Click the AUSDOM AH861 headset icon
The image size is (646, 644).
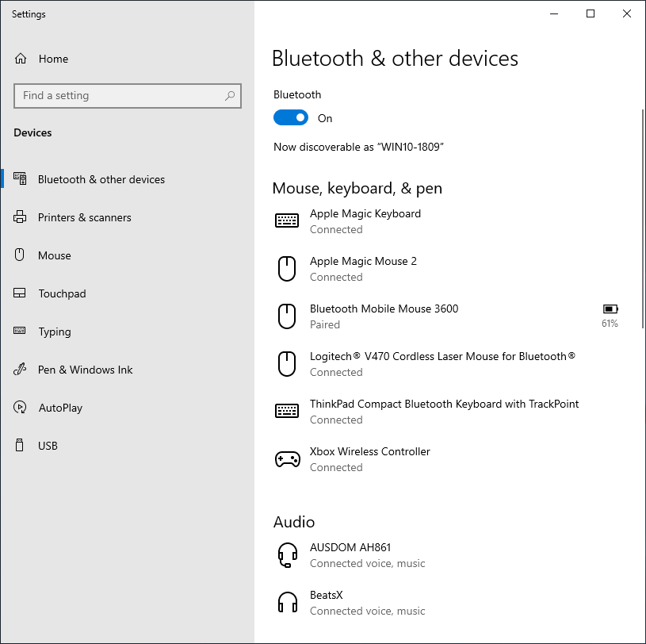coord(287,555)
